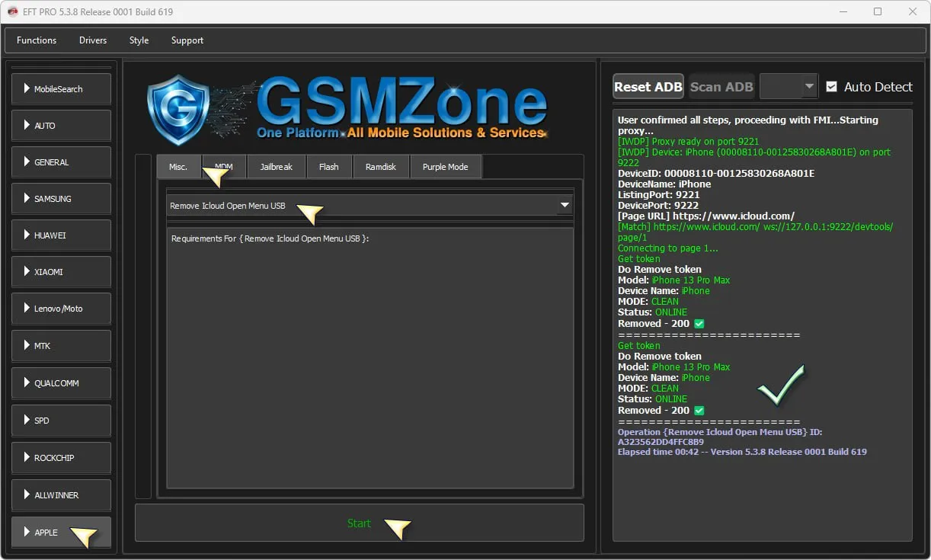
Task: Click the Reset ADB button
Action: pos(648,87)
